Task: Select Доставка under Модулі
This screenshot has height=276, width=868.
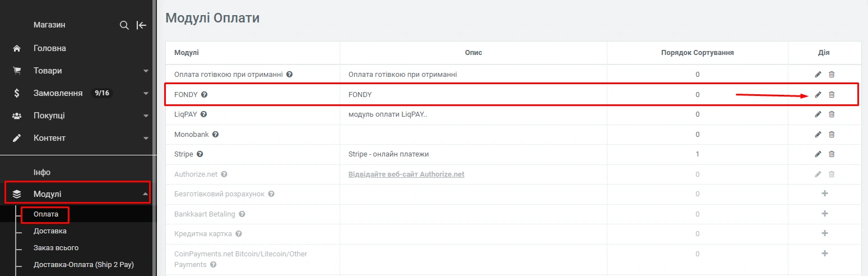Action: (50, 231)
